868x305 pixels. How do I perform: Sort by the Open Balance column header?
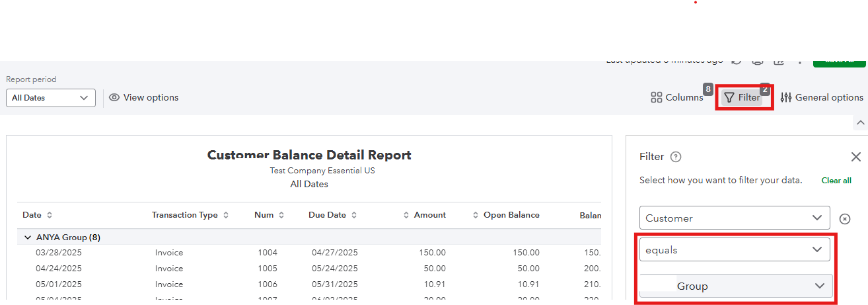click(x=511, y=215)
